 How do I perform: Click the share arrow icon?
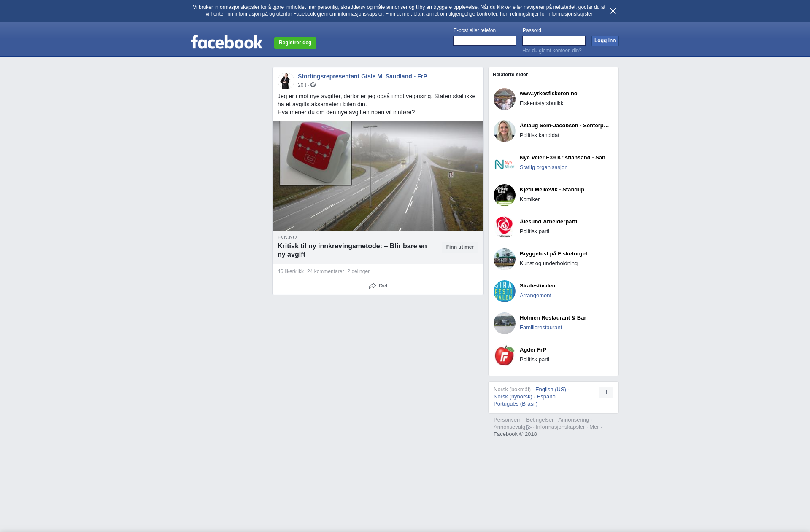[x=372, y=286]
